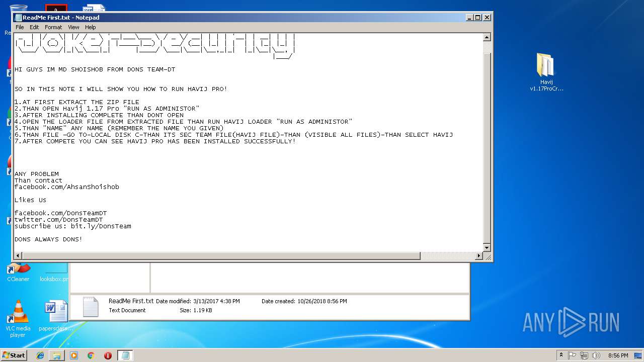Click the horizontal scrollbar right arrow in Notepad
Image resolution: width=644 pixels, height=362 pixels.
click(x=479, y=256)
